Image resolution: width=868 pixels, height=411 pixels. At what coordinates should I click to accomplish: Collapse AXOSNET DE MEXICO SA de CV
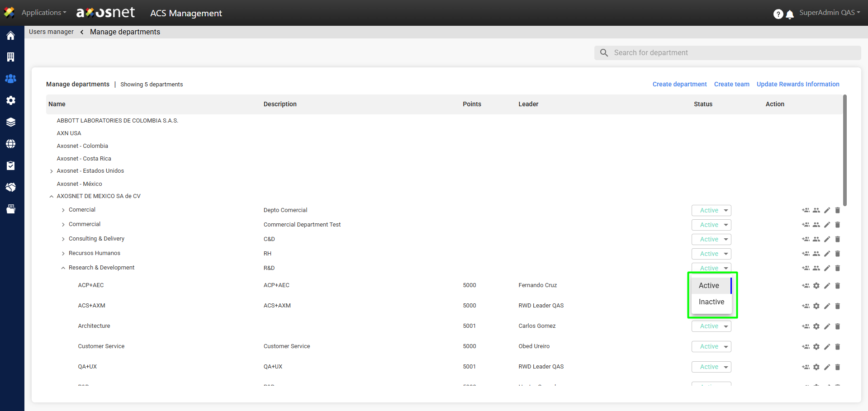(52, 197)
